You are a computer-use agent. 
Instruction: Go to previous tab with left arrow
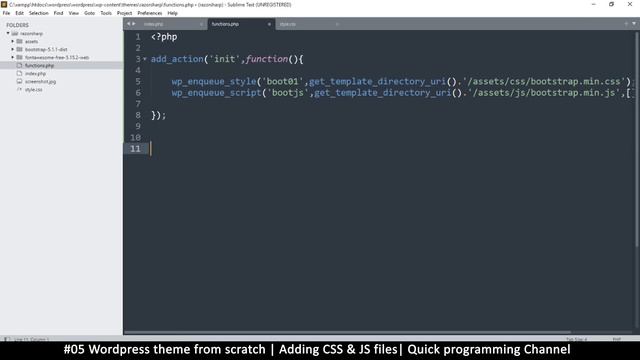coord(128,24)
